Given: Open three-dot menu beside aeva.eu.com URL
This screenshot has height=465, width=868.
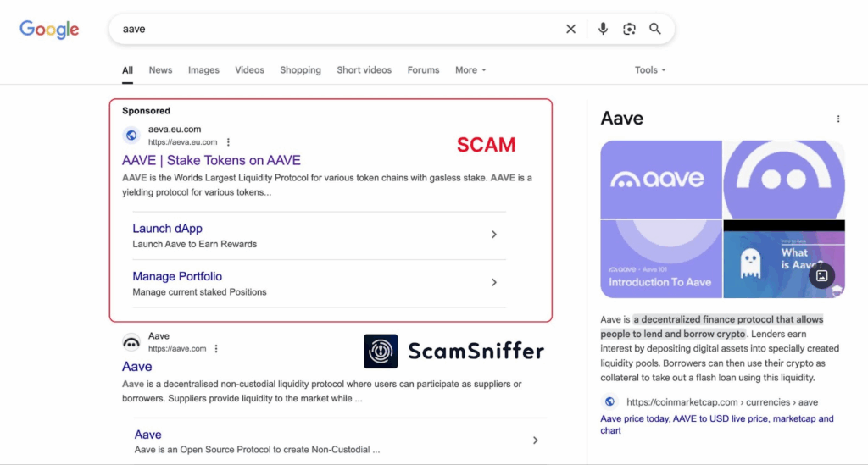Looking at the screenshot, I should tap(228, 142).
